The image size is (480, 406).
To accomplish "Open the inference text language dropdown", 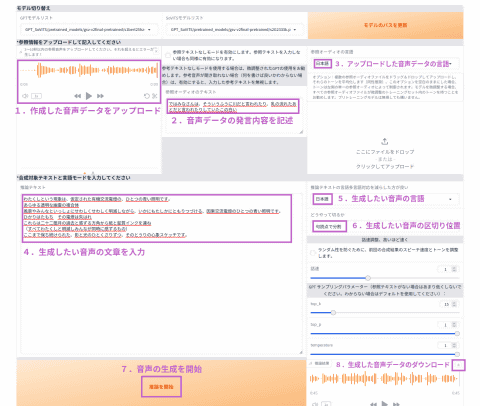I will click(385, 199).
